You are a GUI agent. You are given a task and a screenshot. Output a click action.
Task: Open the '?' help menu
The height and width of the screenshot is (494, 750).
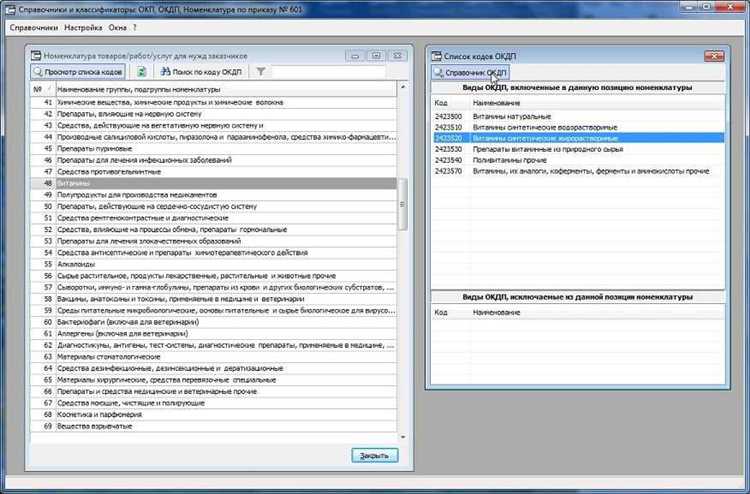click(135, 27)
